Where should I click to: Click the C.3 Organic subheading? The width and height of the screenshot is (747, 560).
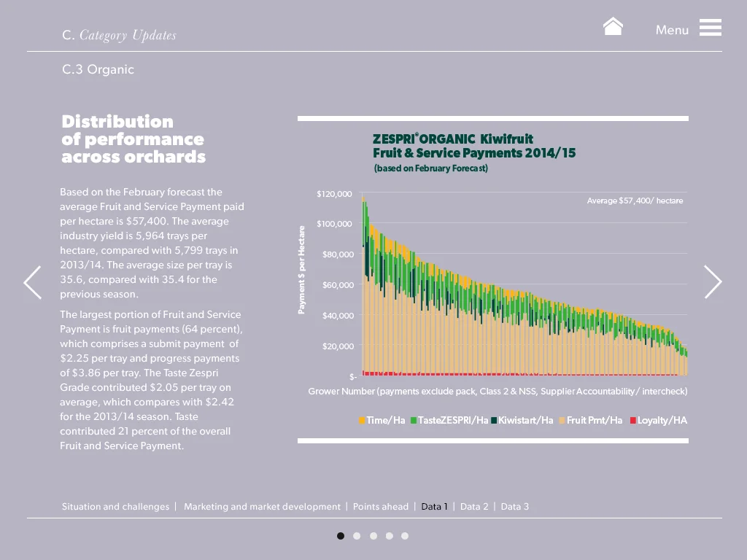coord(98,69)
